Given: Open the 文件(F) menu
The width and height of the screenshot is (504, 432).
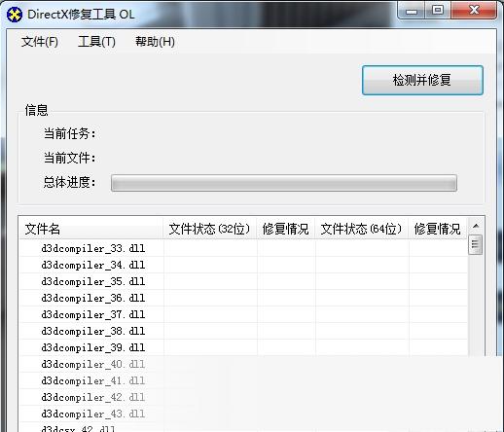Looking at the screenshot, I should [x=40, y=42].
